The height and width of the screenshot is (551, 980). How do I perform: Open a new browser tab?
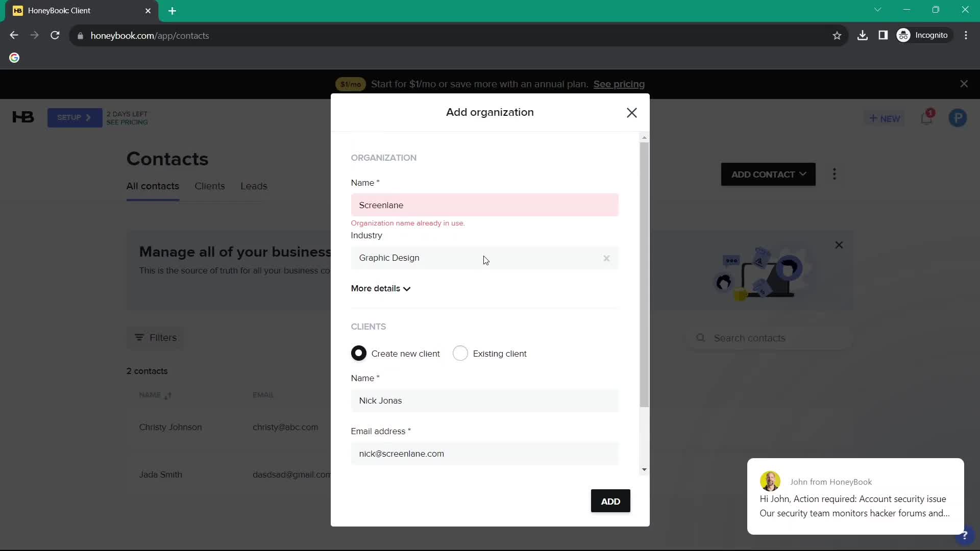coord(172,11)
